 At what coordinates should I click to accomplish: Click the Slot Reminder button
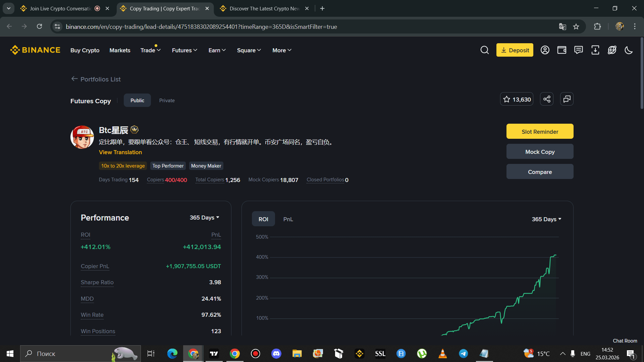click(x=540, y=131)
